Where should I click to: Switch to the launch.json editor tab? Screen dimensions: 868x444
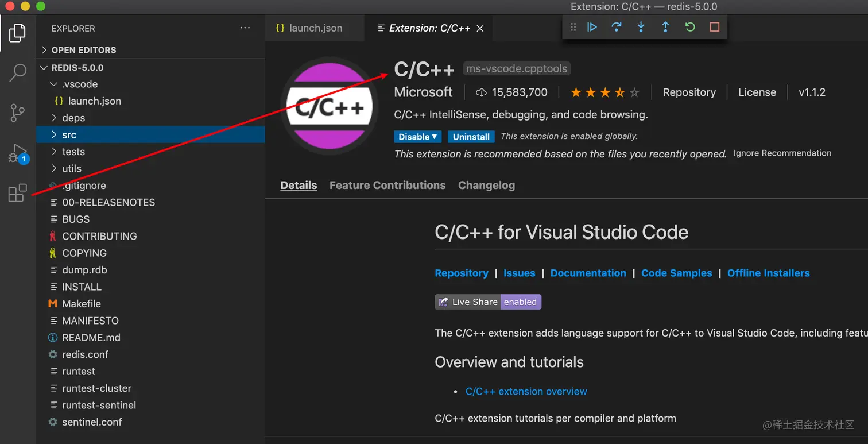click(315, 28)
